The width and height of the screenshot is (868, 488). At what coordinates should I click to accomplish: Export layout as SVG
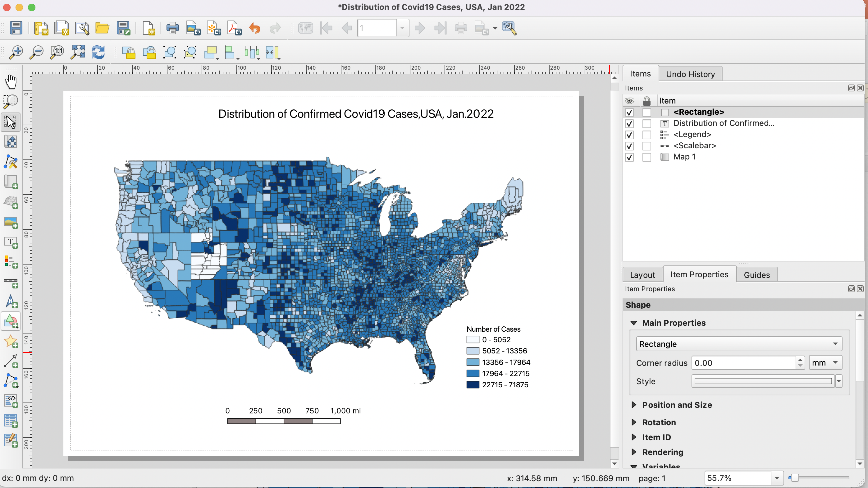click(x=214, y=28)
